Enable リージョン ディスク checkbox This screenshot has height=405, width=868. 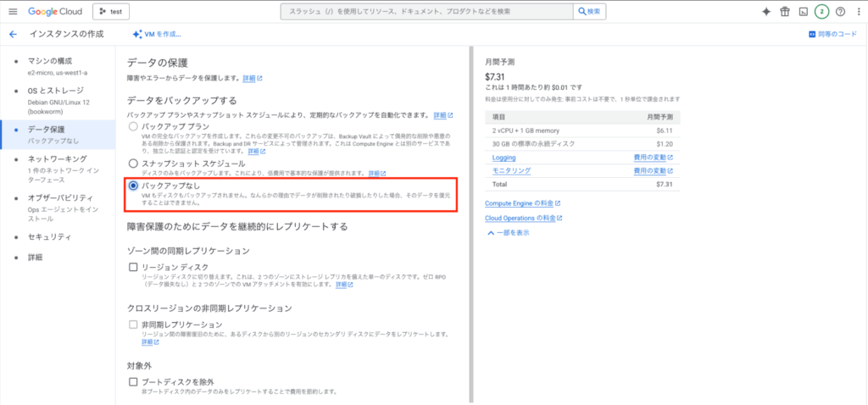pos(133,267)
